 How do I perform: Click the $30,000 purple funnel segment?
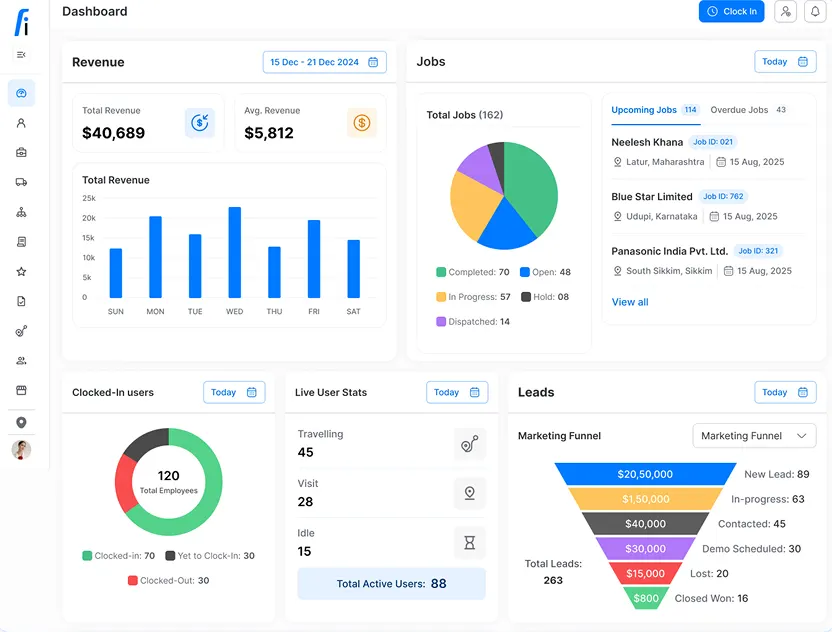[645, 549]
